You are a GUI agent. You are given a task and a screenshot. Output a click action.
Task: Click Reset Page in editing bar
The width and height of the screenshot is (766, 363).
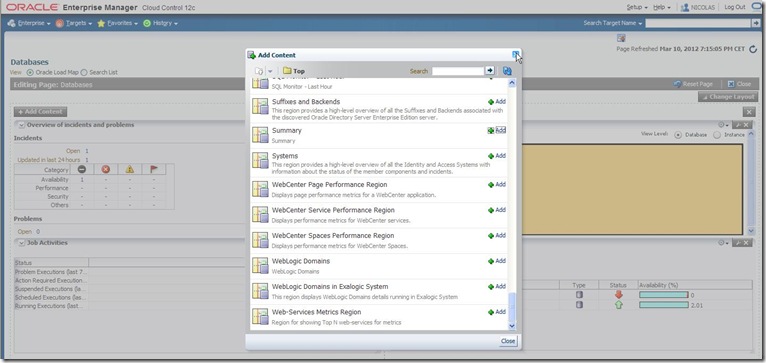693,84
